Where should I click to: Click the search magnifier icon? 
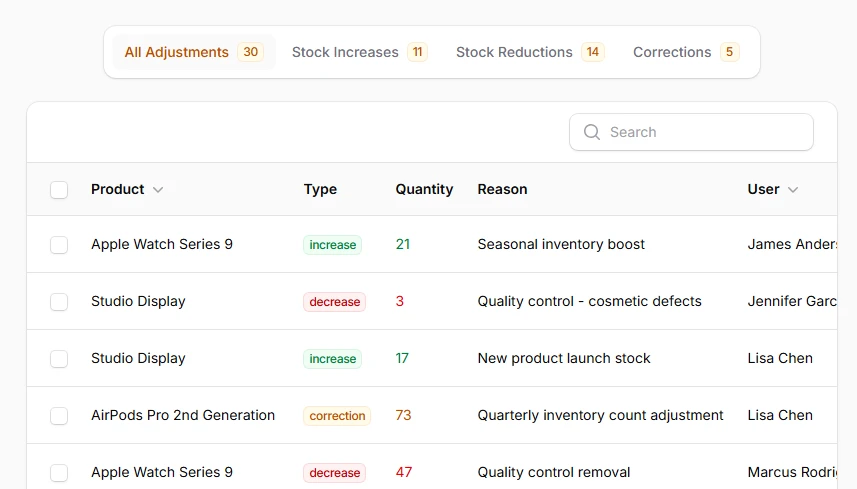pyautogui.click(x=592, y=132)
